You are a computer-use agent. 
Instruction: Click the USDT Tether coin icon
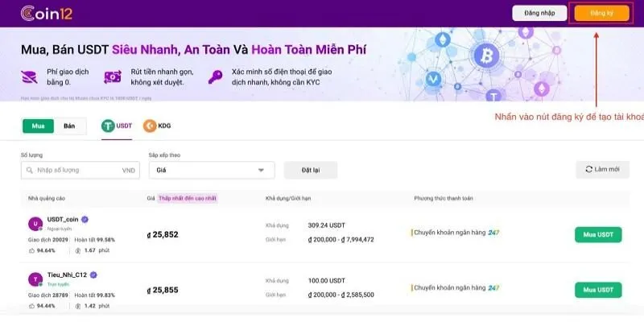(x=108, y=126)
